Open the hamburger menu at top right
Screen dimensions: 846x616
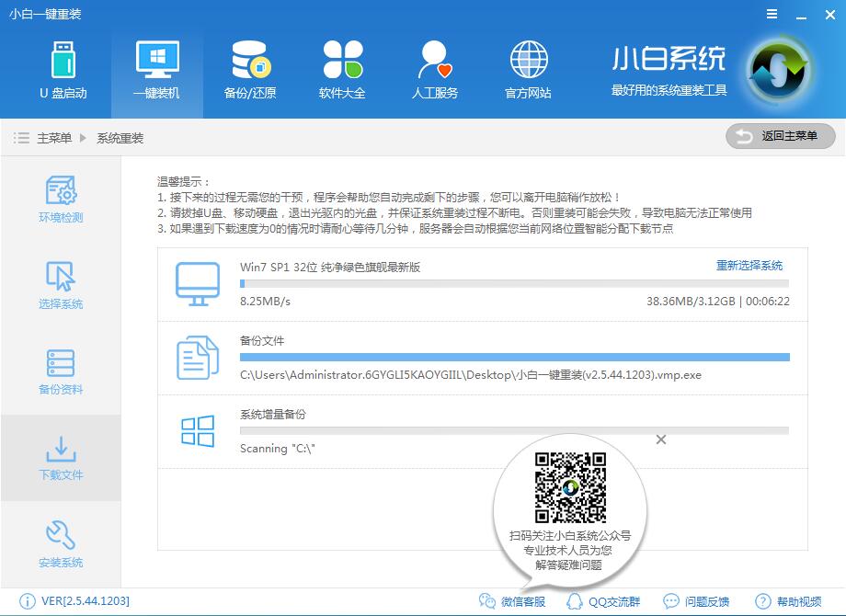[x=771, y=14]
